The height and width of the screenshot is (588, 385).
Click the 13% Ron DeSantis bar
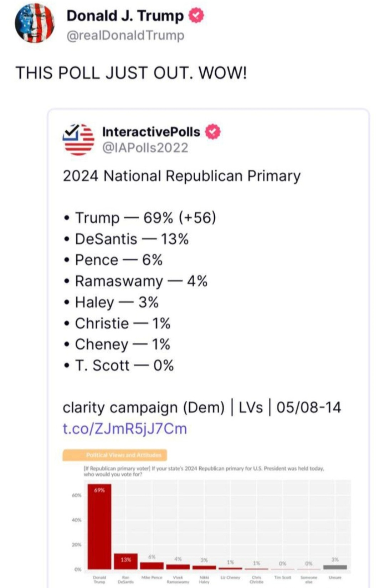[x=125, y=561]
